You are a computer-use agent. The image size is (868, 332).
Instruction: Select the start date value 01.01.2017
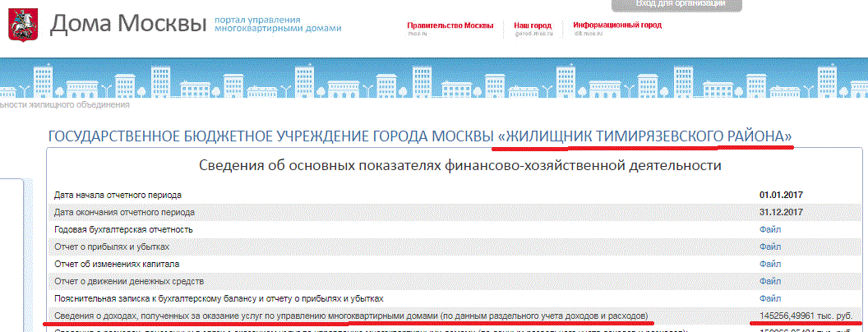[781, 196]
